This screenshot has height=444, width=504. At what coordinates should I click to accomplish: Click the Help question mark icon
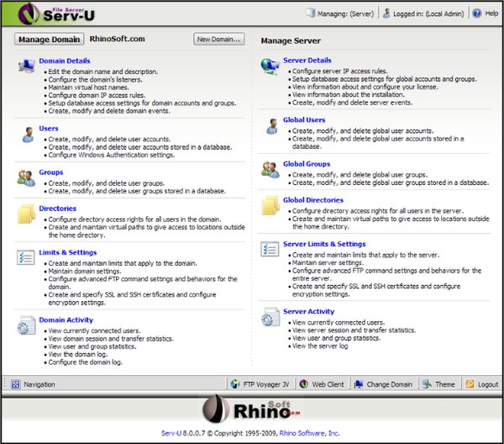click(x=477, y=13)
